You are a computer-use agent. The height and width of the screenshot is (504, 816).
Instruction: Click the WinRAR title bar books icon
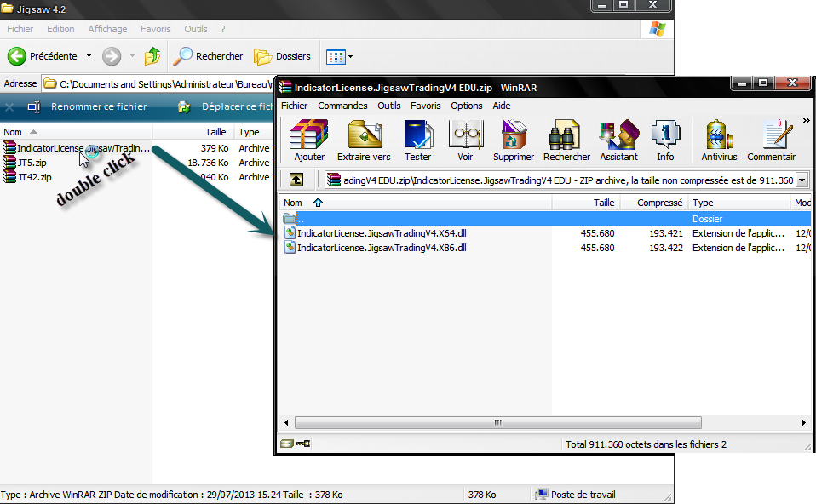[284, 87]
